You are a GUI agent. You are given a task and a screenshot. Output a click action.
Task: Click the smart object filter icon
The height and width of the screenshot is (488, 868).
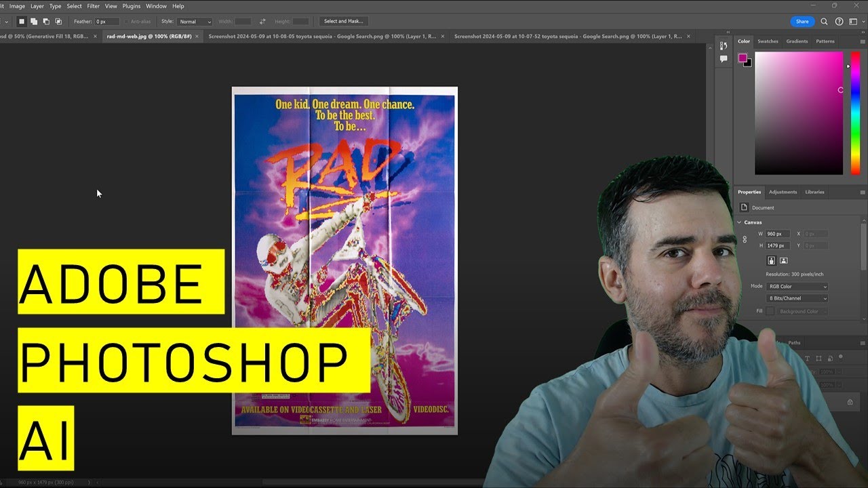click(829, 358)
